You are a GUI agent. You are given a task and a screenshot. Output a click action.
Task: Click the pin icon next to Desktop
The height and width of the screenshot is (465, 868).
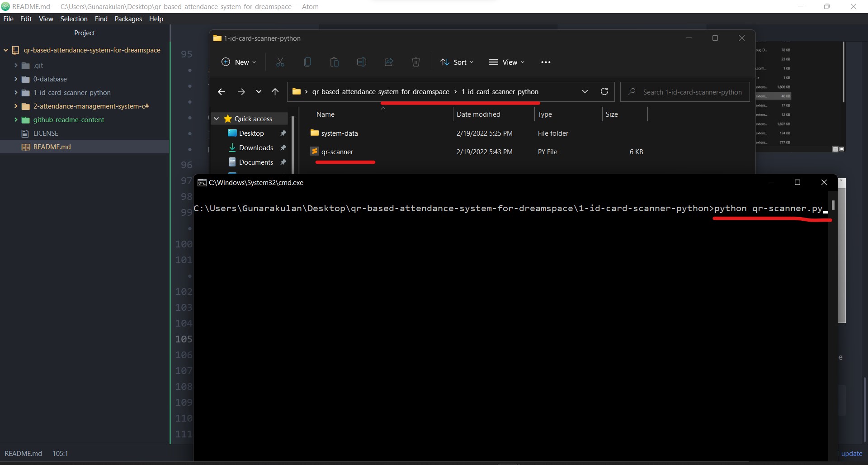pos(283,133)
